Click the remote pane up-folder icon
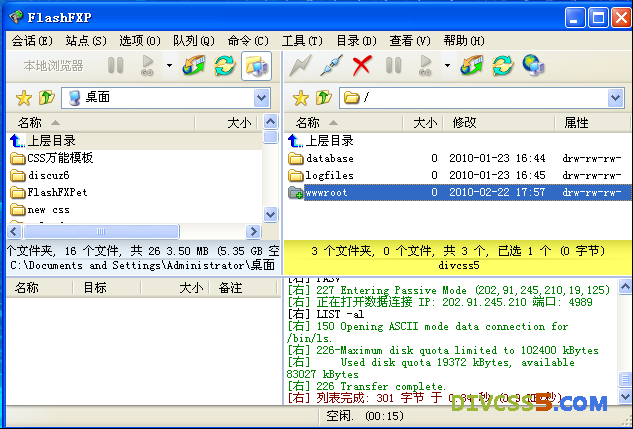The width and height of the screenshot is (633, 429). coord(324,98)
